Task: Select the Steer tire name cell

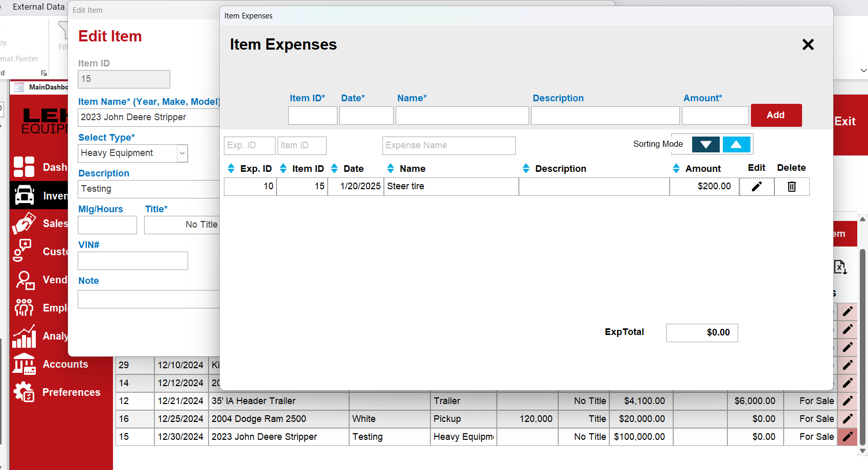Action: 451,187
